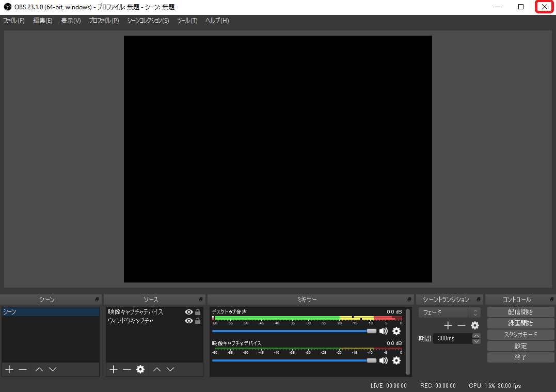This screenshot has width=556, height=392.
Task: Open the ツール(T) menu
Action: [x=187, y=21]
